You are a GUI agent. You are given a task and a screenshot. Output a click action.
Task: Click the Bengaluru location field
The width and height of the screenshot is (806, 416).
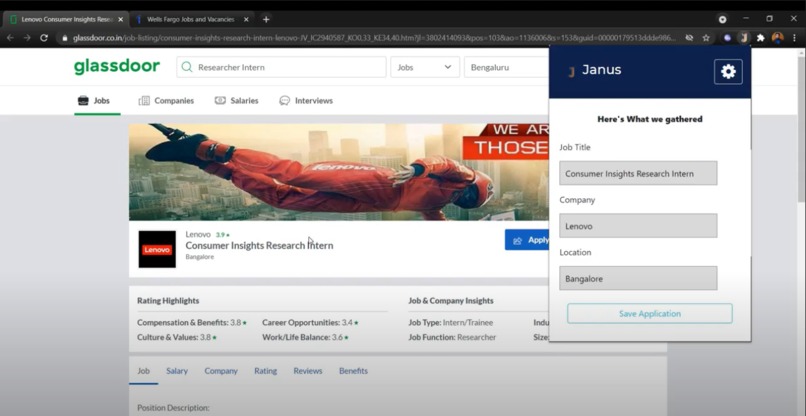coord(506,67)
